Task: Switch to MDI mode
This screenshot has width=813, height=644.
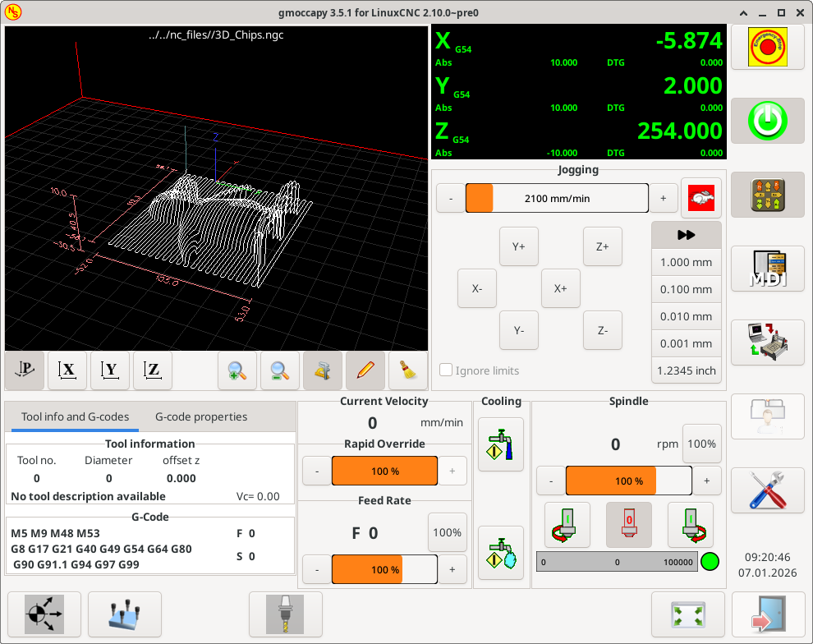Action: point(768,269)
